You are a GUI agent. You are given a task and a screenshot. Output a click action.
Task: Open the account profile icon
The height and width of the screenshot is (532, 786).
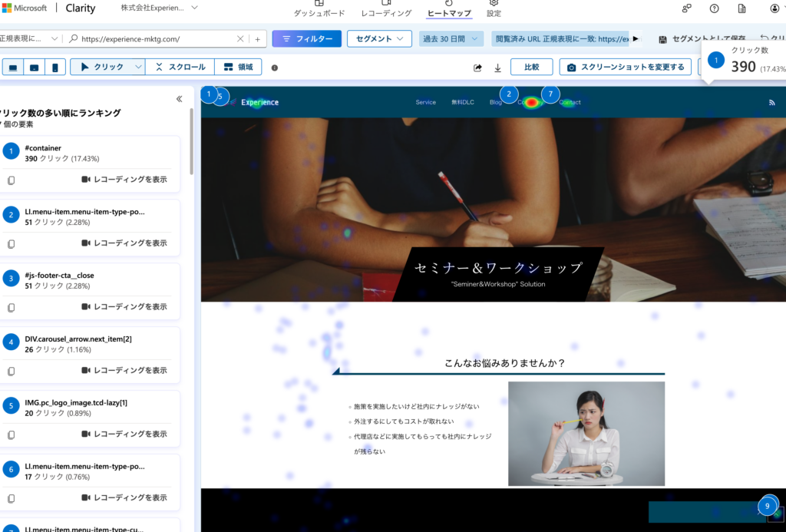(775, 8)
